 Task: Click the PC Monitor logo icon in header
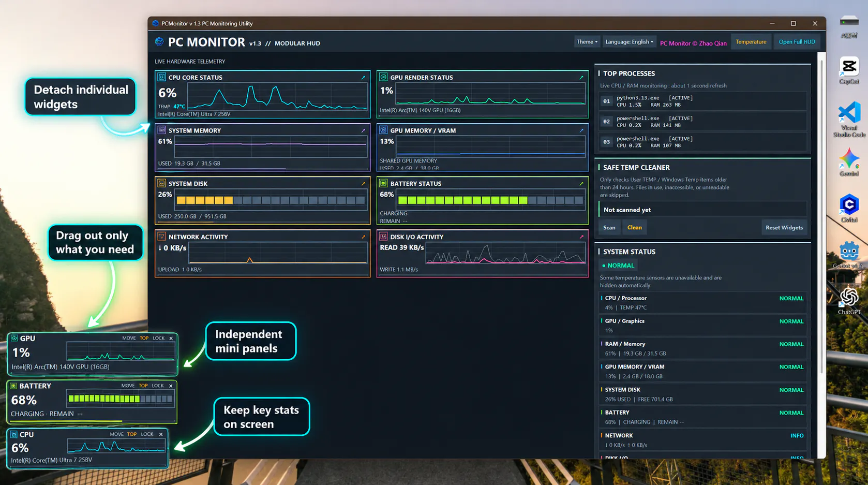click(159, 42)
